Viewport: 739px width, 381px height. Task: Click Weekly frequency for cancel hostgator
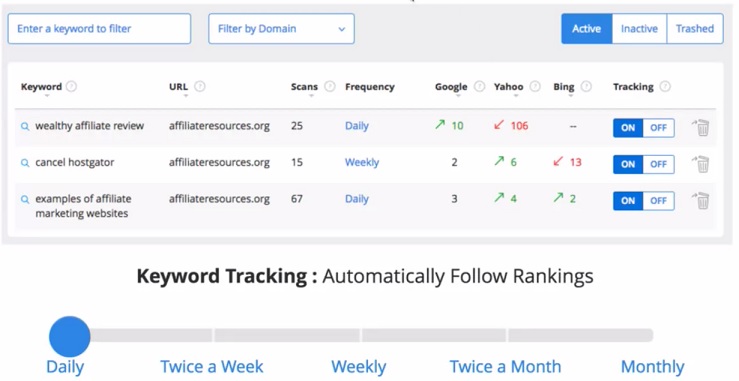pyautogui.click(x=362, y=162)
